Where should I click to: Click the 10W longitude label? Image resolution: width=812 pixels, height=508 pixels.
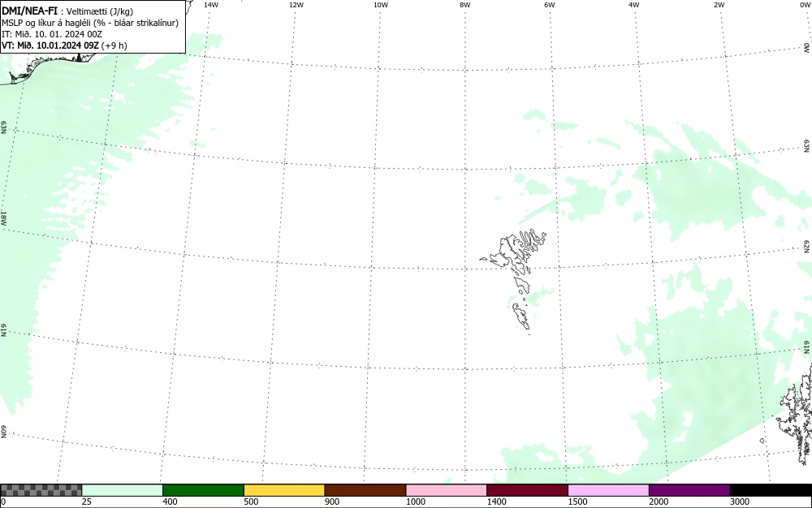point(381,5)
